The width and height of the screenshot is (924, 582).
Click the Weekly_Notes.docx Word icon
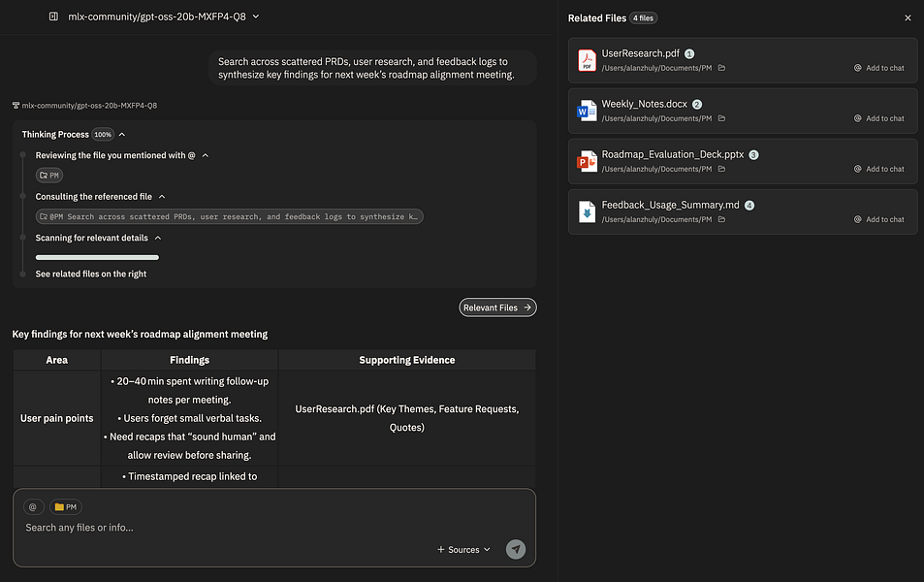click(587, 111)
